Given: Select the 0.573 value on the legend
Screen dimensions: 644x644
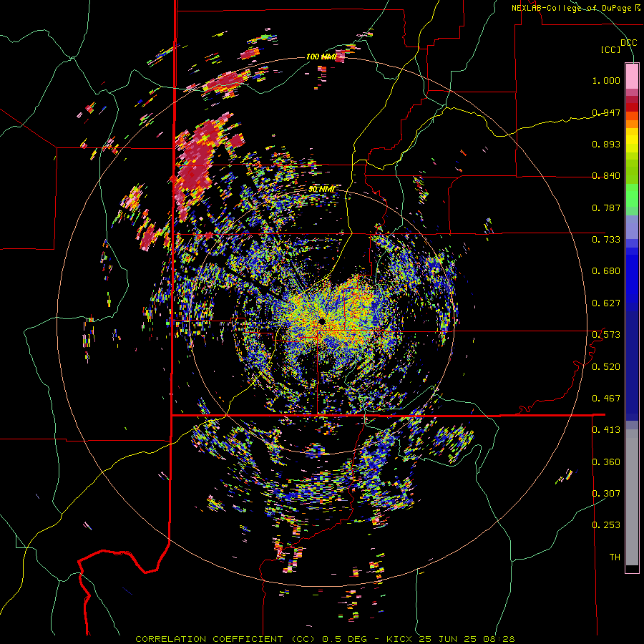Looking at the screenshot, I should [606, 335].
